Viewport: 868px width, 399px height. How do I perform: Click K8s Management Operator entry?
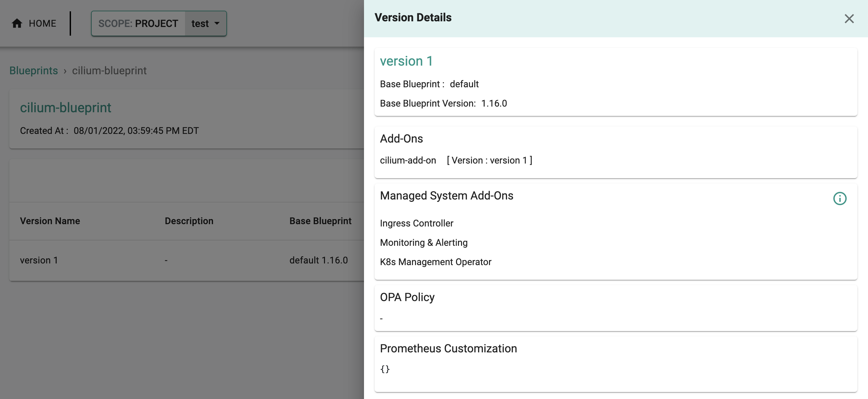[x=435, y=262]
